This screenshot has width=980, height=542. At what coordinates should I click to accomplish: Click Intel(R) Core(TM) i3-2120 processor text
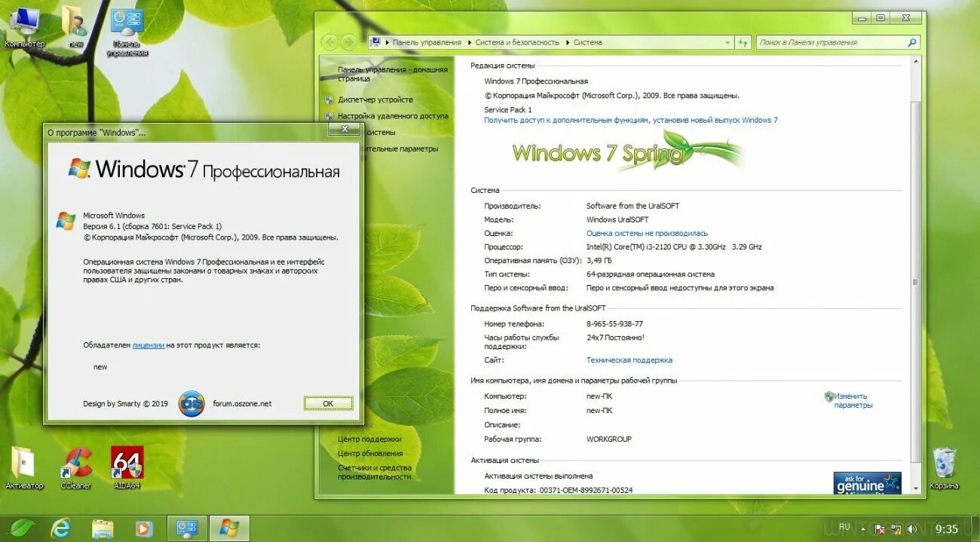tap(674, 247)
